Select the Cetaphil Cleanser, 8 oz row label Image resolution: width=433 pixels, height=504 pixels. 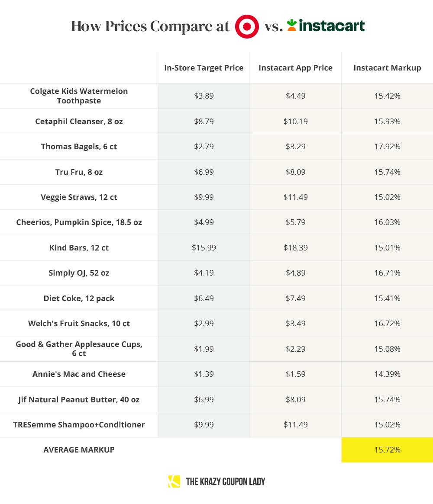point(79,121)
